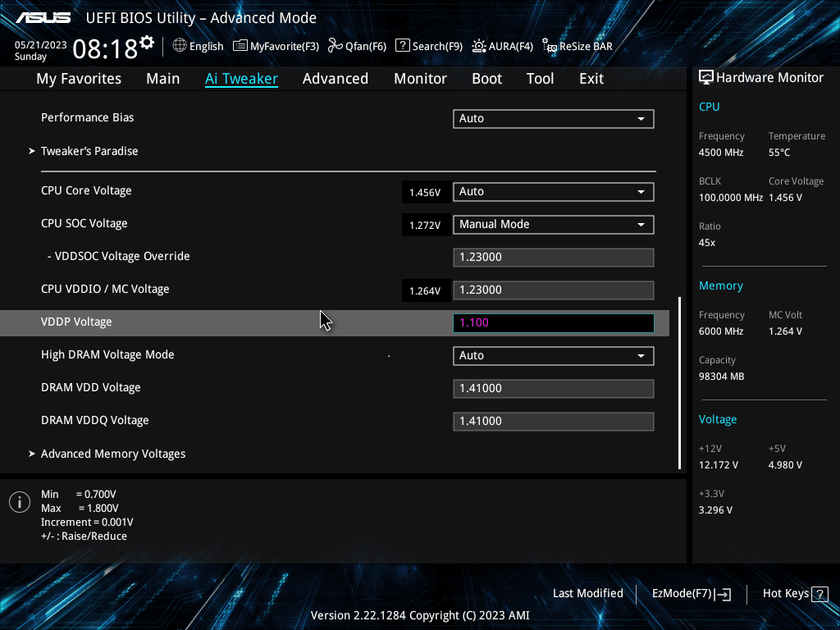This screenshot has width=840, height=630.
Task: Click the 6000 MHz memory frequency value
Action: [721, 331]
